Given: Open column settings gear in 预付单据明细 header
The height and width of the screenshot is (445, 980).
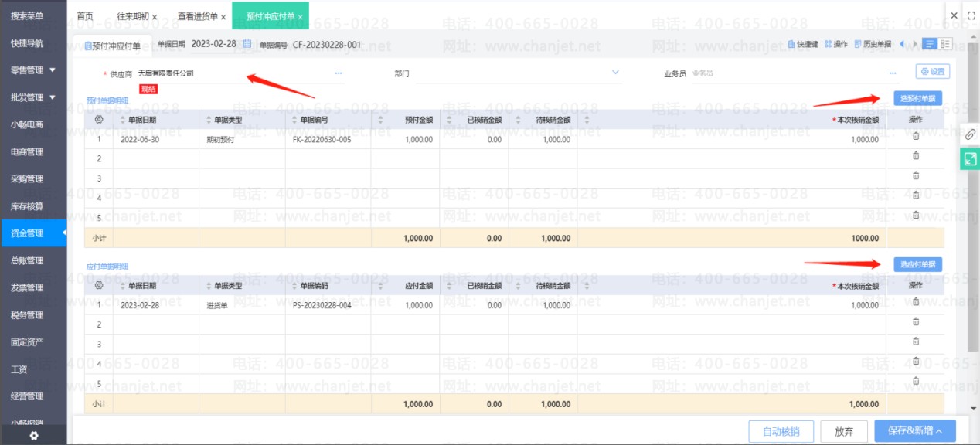Looking at the screenshot, I should [x=99, y=120].
